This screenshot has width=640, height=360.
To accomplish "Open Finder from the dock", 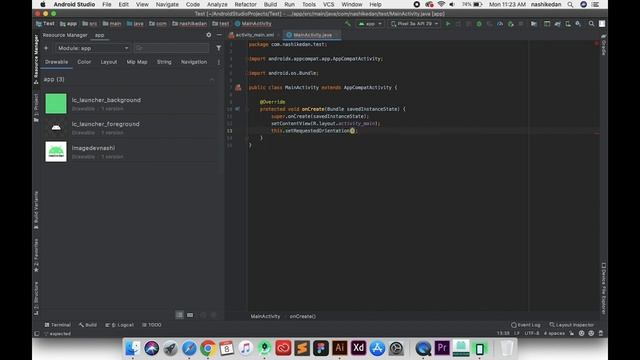I will click(x=132, y=348).
